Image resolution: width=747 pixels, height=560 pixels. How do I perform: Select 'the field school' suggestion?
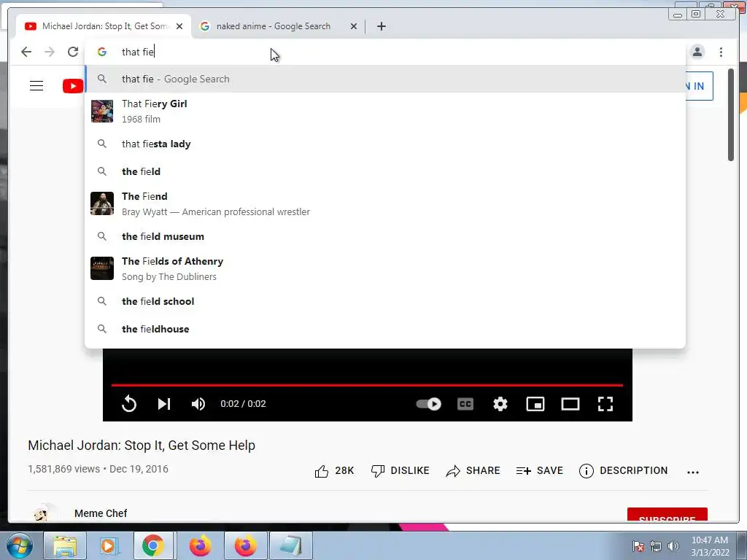pos(385,301)
